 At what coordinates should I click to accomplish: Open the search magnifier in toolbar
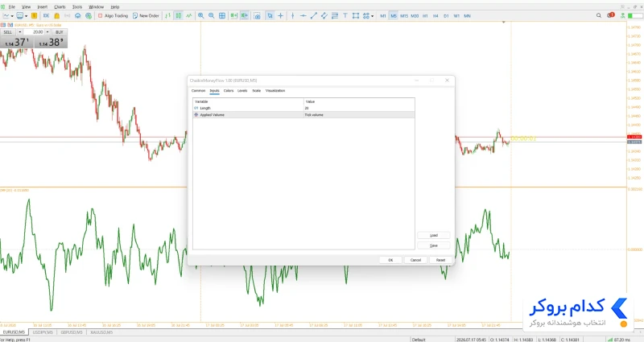click(599, 15)
